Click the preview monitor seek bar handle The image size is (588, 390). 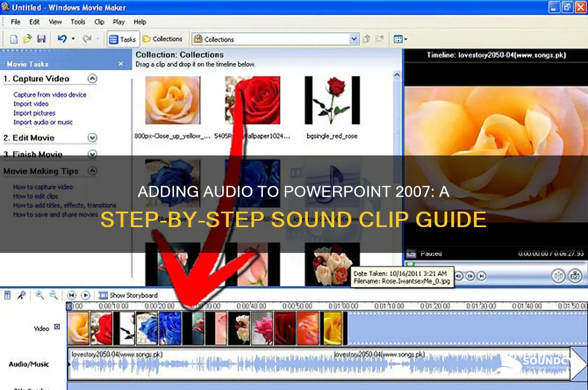410,264
